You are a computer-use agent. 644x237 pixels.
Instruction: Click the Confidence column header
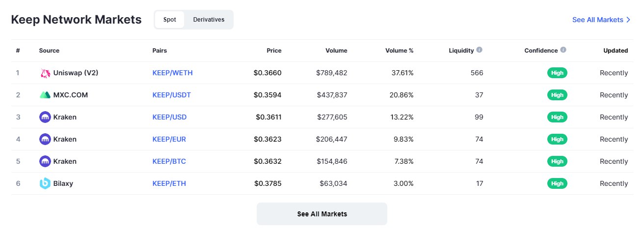click(541, 50)
